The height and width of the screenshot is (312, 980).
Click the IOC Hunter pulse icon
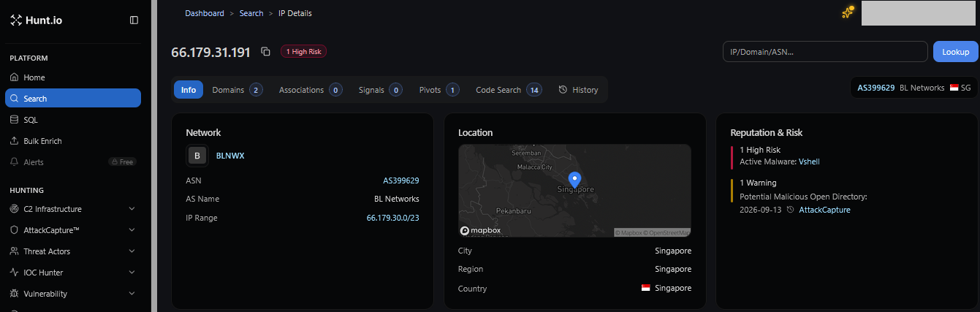[x=15, y=273]
